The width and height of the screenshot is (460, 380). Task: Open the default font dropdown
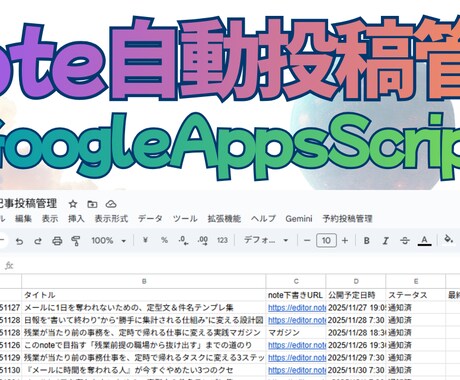266,240
